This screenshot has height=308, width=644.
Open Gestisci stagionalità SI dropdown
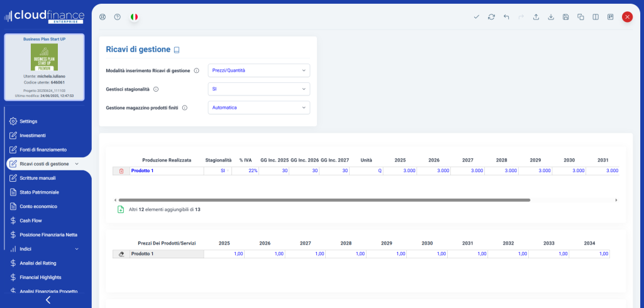pyautogui.click(x=258, y=89)
